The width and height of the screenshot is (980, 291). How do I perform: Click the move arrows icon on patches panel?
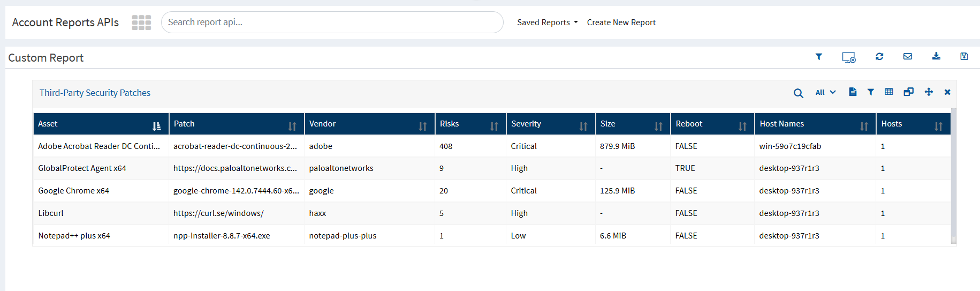[929, 92]
